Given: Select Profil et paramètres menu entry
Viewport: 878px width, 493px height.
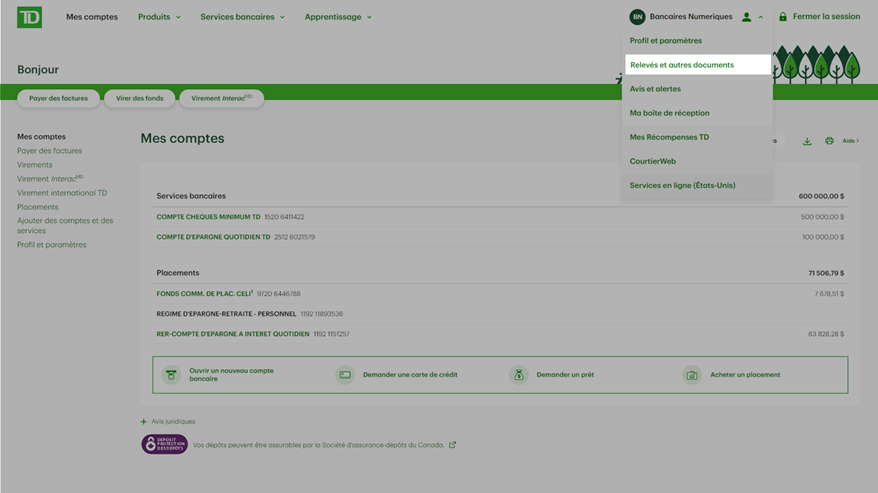Looking at the screenshot, I should [x=666, y=41].
